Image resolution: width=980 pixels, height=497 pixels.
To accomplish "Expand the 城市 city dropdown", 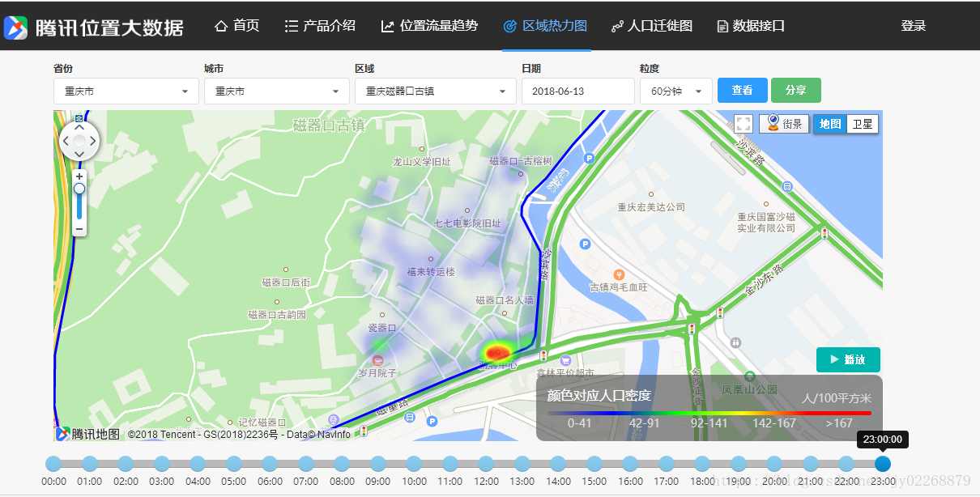I will [277, 91].
